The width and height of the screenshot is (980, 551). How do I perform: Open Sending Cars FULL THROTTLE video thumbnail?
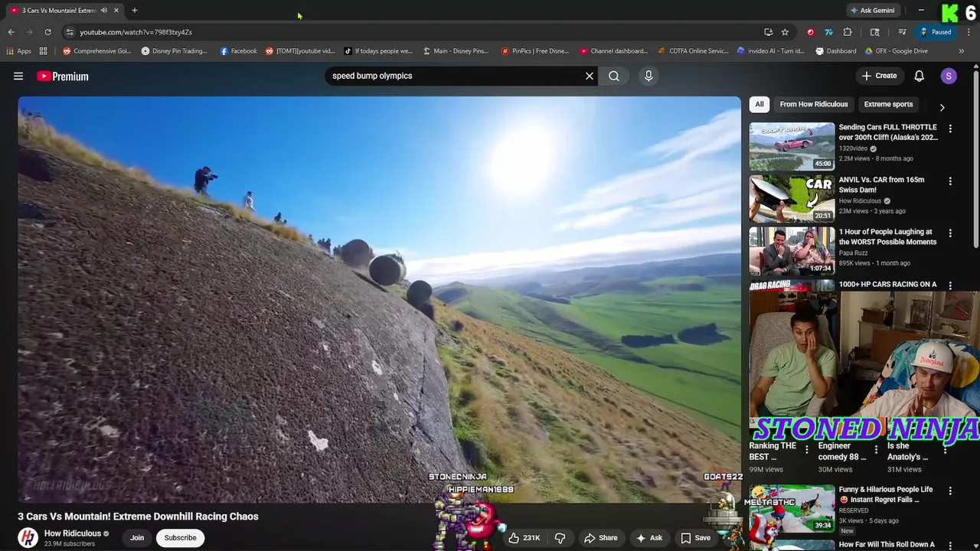coord(792,145)
